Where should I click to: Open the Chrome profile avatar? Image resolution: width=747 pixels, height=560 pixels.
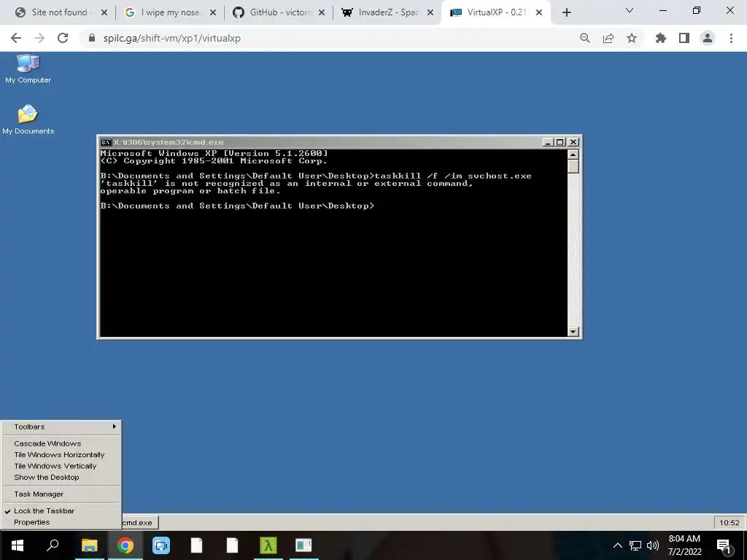coord(708,38)
